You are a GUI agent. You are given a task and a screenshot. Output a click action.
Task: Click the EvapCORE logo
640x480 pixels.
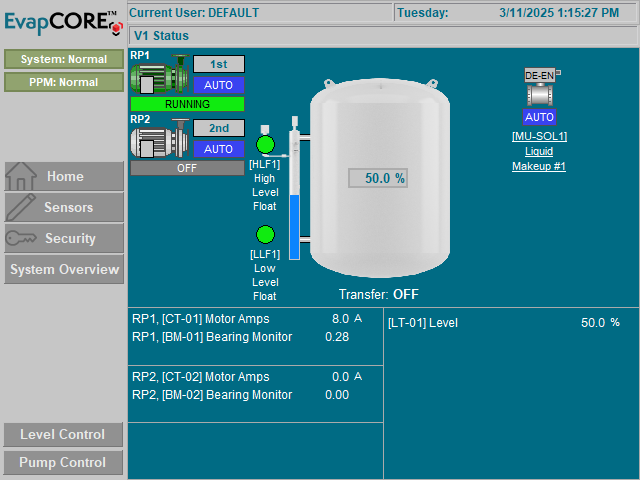[x=64, y=23]
